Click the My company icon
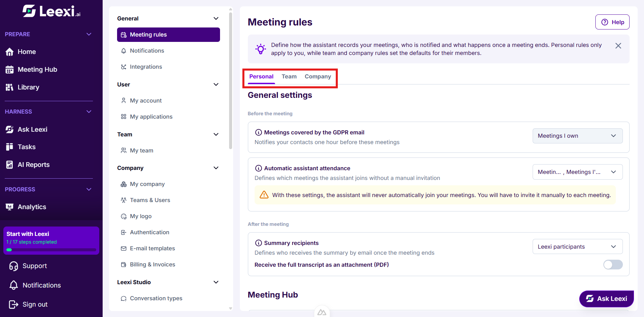This screenshot has height=317, width=644. 124,184
